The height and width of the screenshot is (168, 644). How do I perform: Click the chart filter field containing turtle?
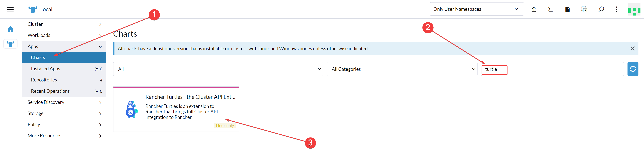pyautogui.click(x=552, y=69)
